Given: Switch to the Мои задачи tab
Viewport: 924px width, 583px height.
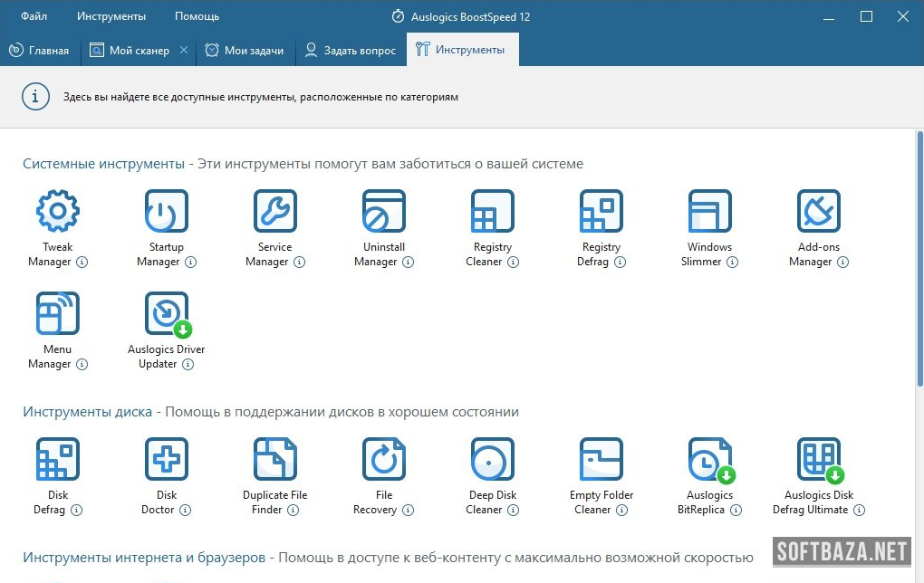Looking at the screenshot, I should pos(245,51).
